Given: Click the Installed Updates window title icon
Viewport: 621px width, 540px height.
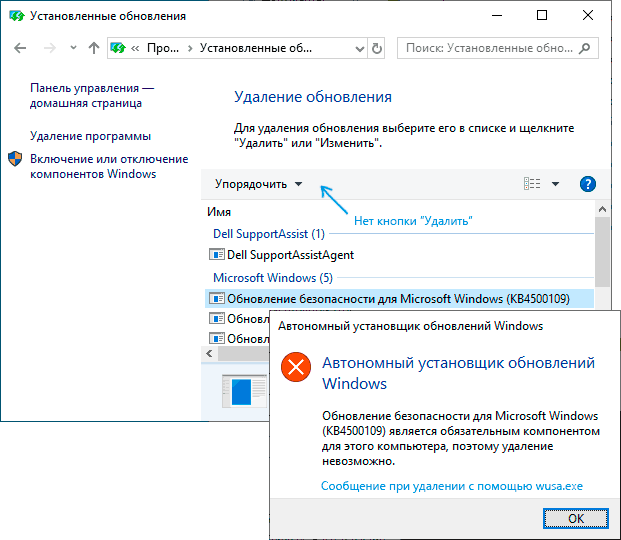Looking at the screenshot, I should coord(17,16).
